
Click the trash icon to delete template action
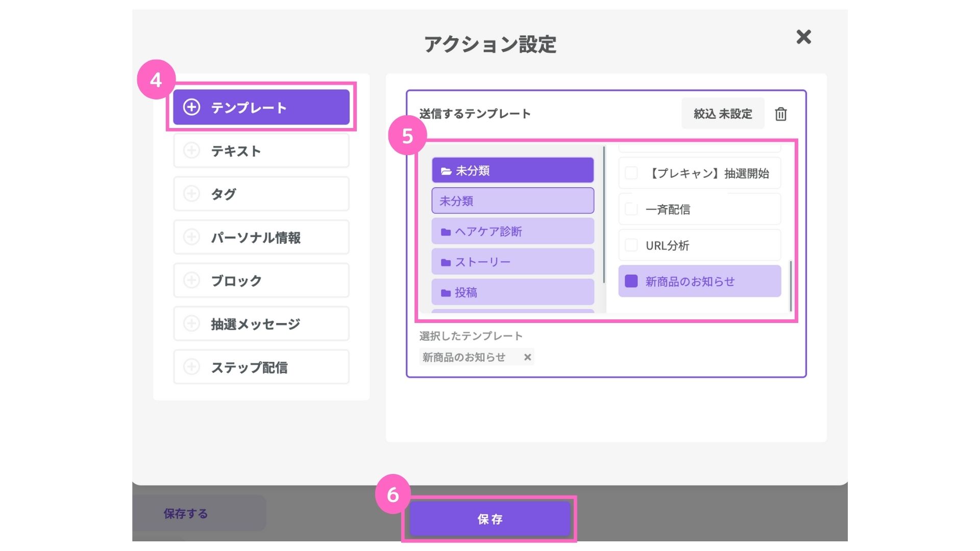[780, 114]
